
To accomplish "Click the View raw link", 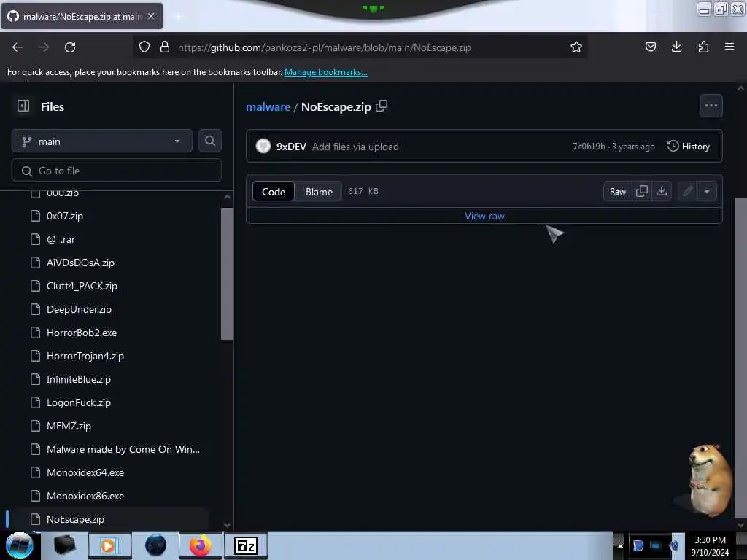I will tap(484, 216).
